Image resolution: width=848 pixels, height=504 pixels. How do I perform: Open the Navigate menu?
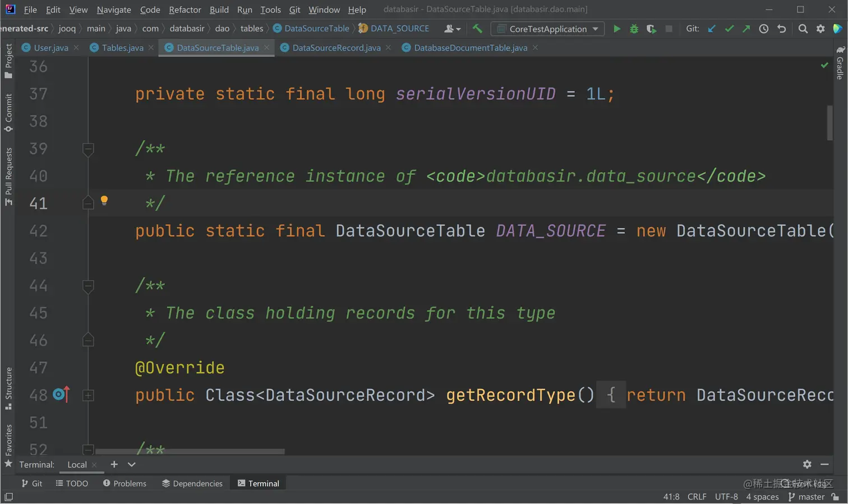pos(114,10)
